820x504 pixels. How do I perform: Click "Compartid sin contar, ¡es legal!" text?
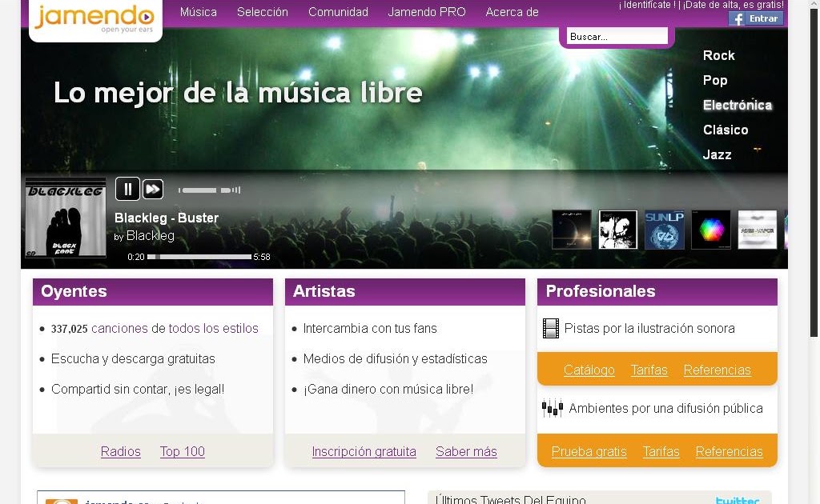coord(138,389)
